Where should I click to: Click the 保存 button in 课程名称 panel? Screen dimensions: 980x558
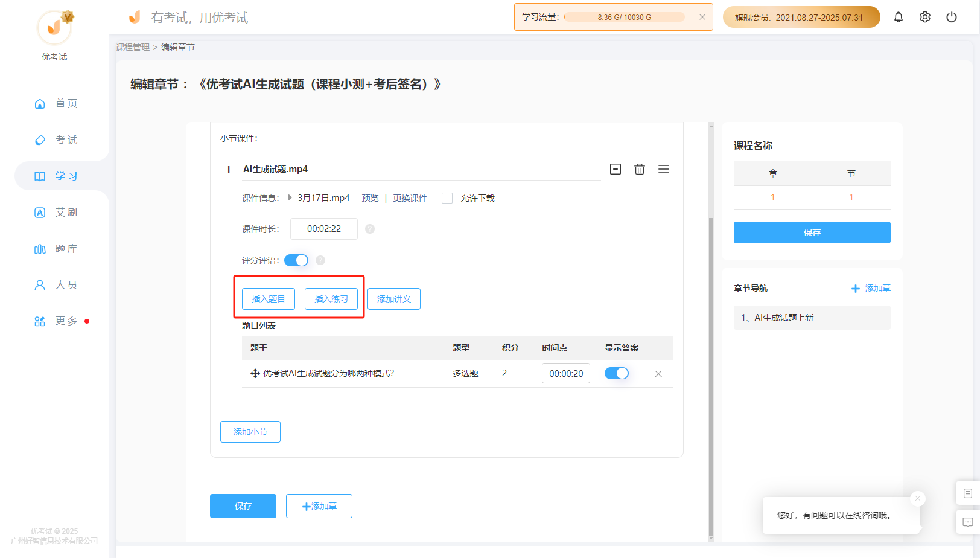click(x=812, y=232)
